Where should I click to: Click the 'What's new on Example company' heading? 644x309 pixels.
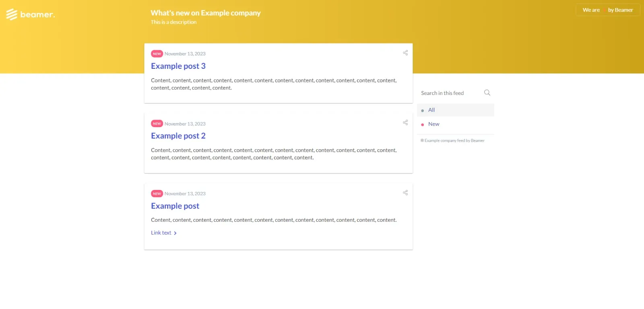tap(206, 13)
